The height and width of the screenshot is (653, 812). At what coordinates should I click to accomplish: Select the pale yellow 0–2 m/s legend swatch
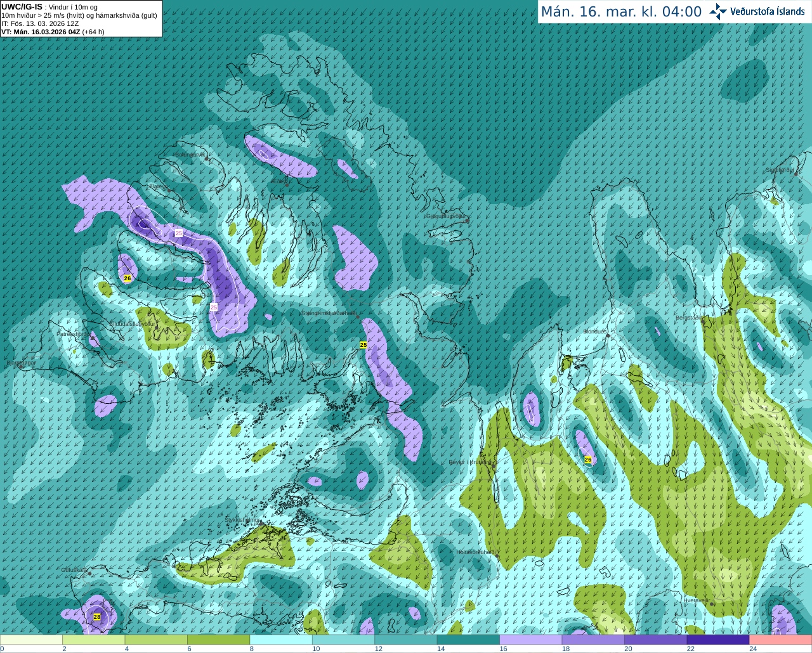pos(32,640)
